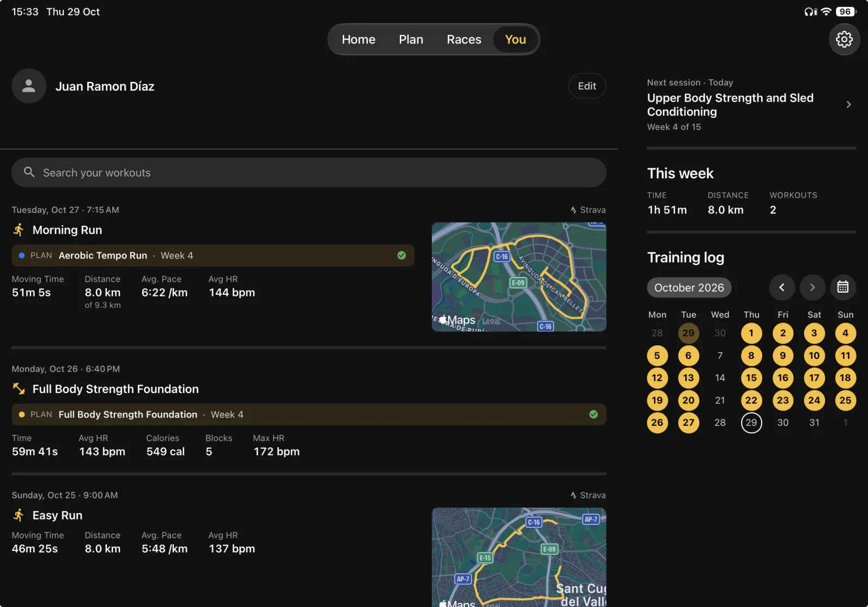
Task: Open the Full Body Strength Foundation plan row
Action: point(309,414)
